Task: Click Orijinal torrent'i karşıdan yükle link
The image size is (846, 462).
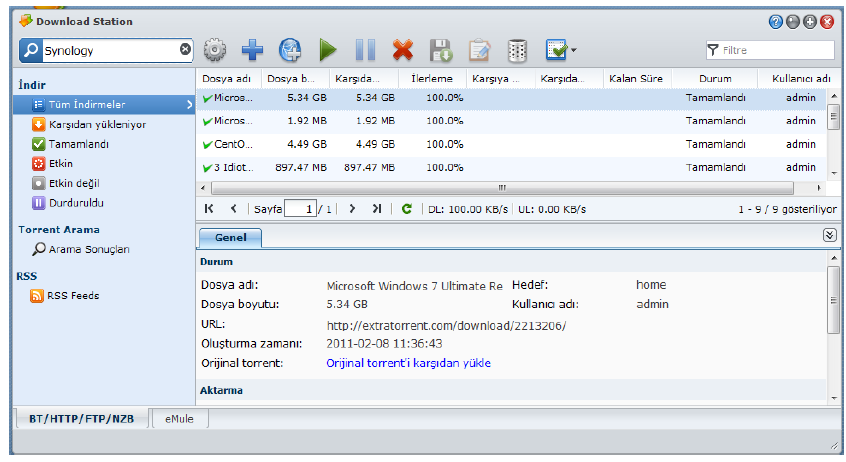Action: point(408,363)
